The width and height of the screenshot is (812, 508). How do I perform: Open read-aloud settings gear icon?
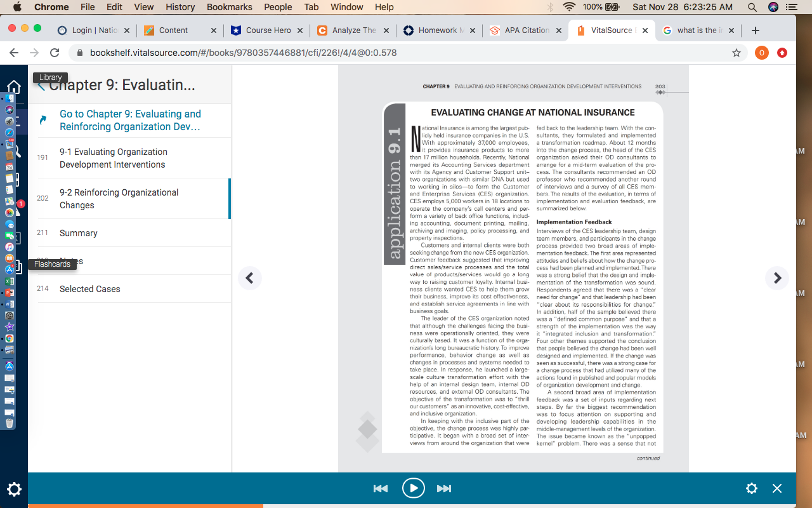coord(752,488)
